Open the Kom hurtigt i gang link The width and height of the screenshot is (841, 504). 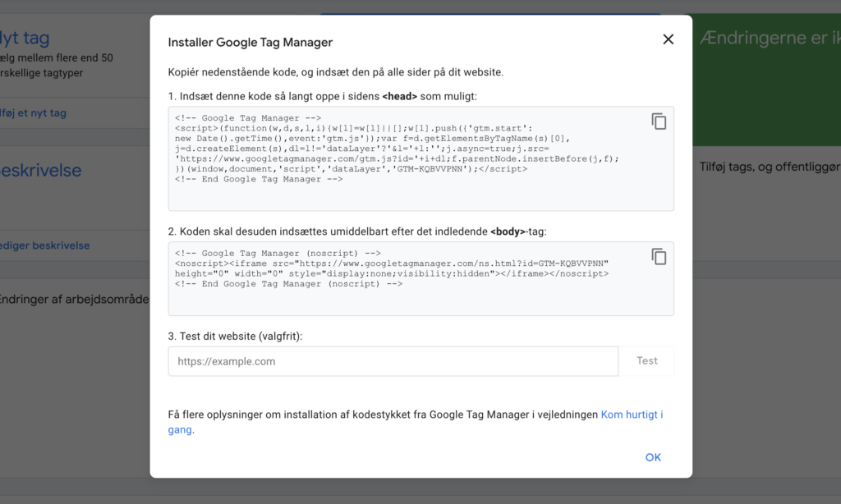(632, 415)
